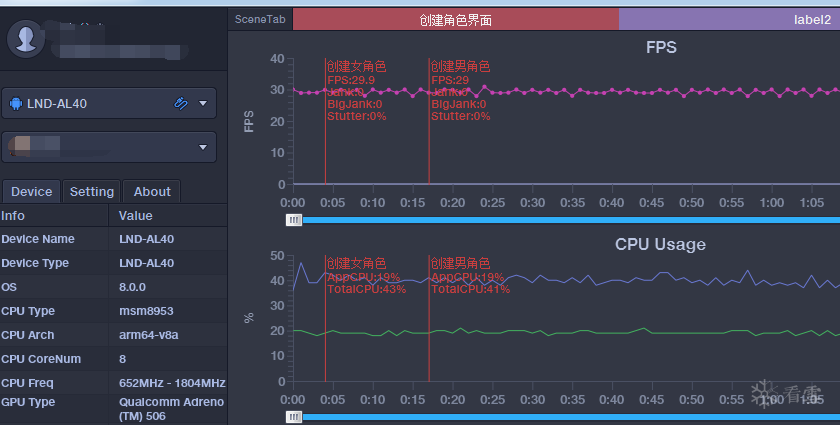Click 创建女角色 marker in CPU Usage chart
The width and height of the screenshot is (840, 425).
[356, 263]
